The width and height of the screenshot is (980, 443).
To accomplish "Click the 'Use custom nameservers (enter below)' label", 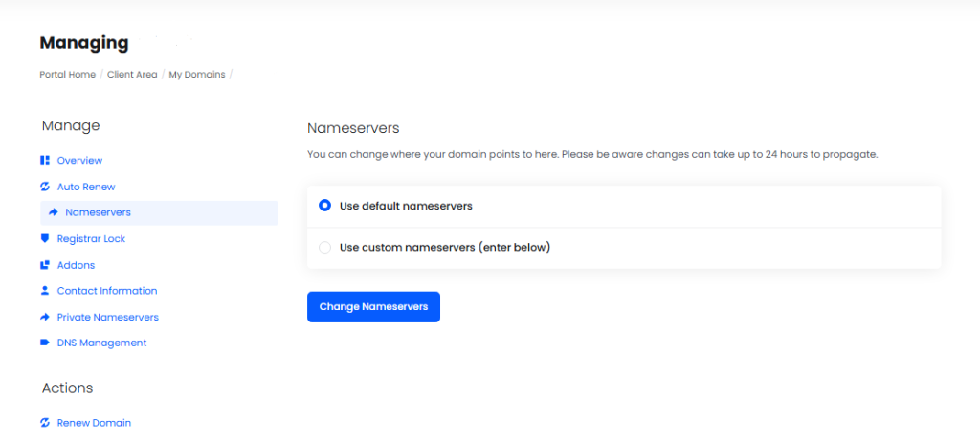I will pyautogui.click(x=445, y=247).
